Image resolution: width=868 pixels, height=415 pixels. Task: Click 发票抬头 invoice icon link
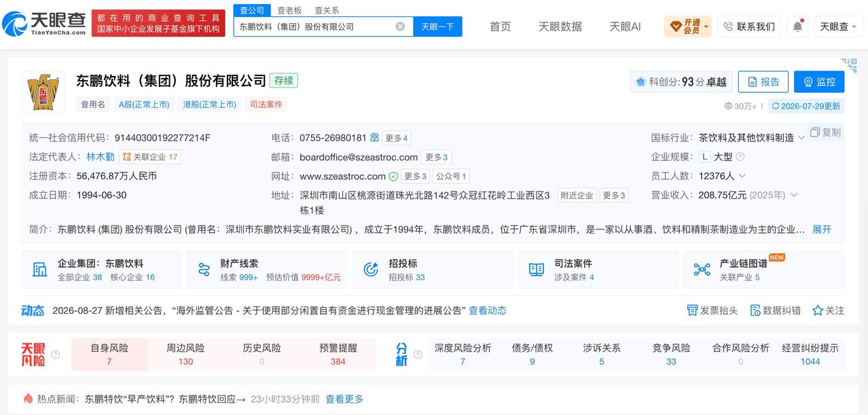712,310
